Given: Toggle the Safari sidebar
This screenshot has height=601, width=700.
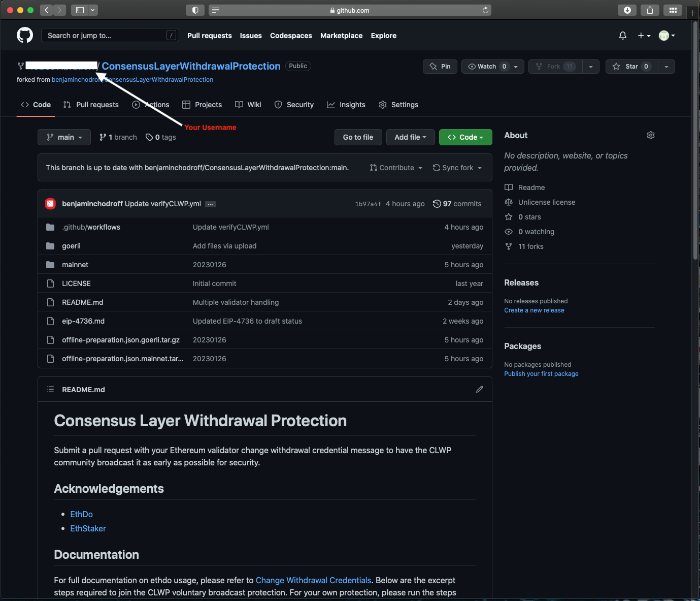Looking at the screenshot, I should point(80,10).
